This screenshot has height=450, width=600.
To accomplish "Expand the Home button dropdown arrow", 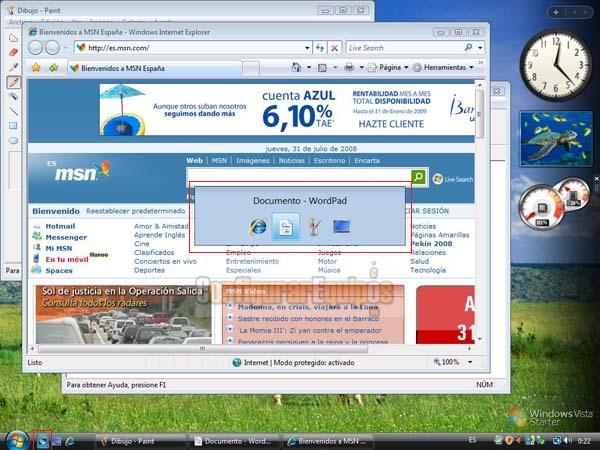I will click(309, 67).
